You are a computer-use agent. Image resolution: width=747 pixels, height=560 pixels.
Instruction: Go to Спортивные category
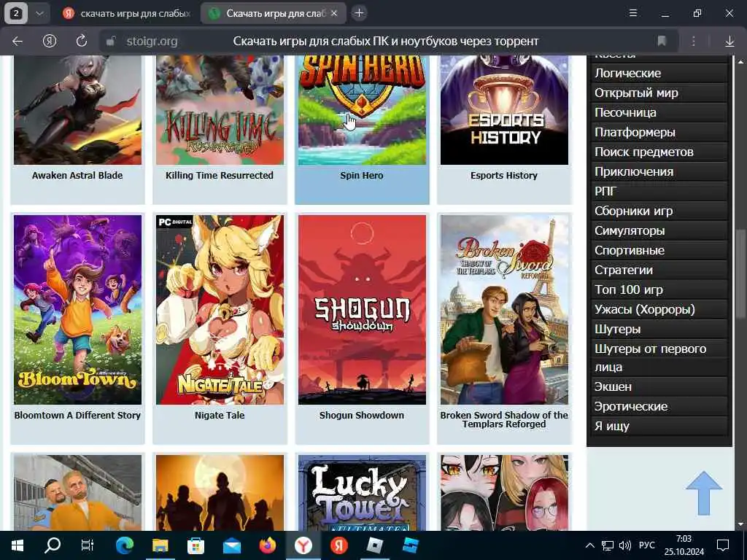point(659,250)
